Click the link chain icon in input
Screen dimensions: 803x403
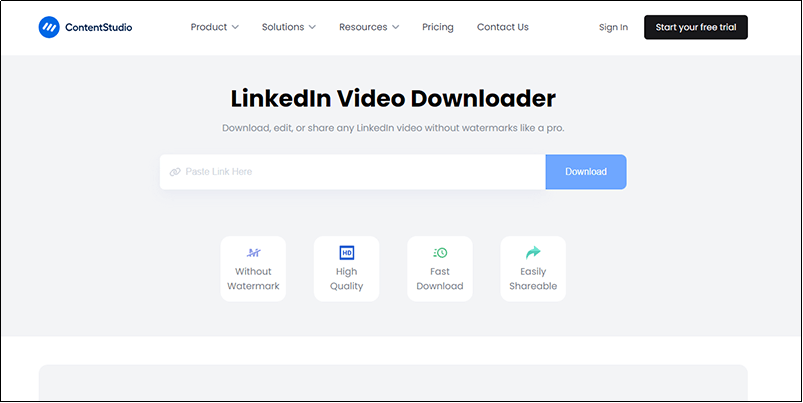[175, 172]
